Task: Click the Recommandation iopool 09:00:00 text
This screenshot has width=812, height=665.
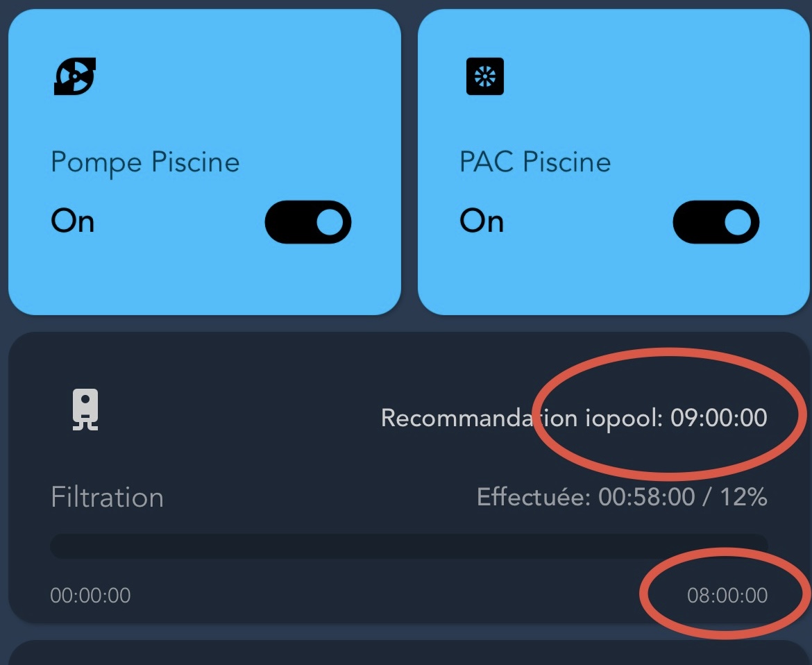Action: pos(574,418)
